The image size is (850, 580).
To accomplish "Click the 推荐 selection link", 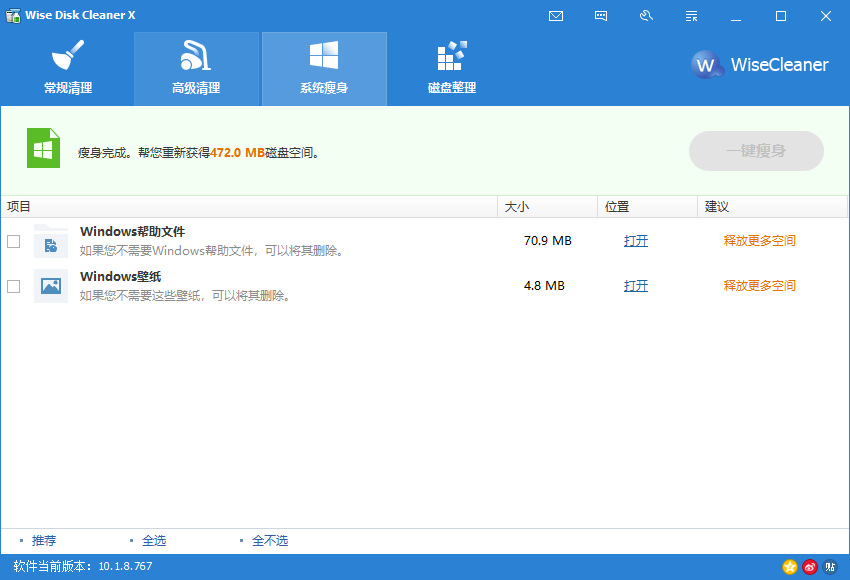I will click(43, 540).
